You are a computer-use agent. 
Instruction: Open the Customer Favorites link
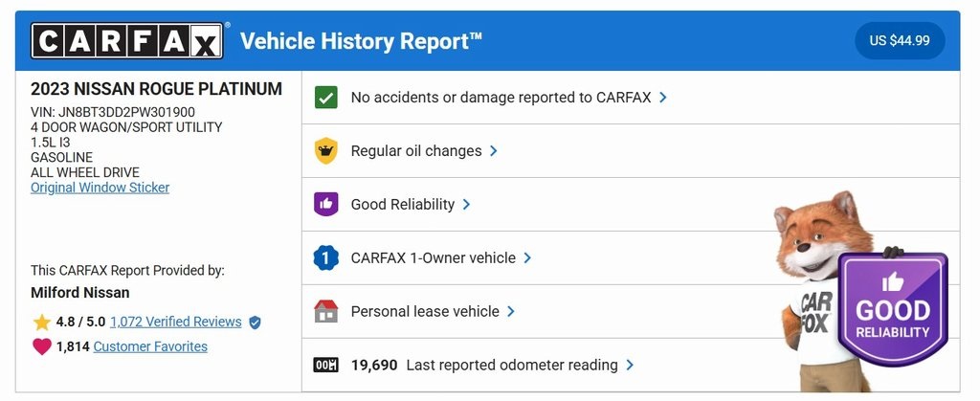click(150, 346)
